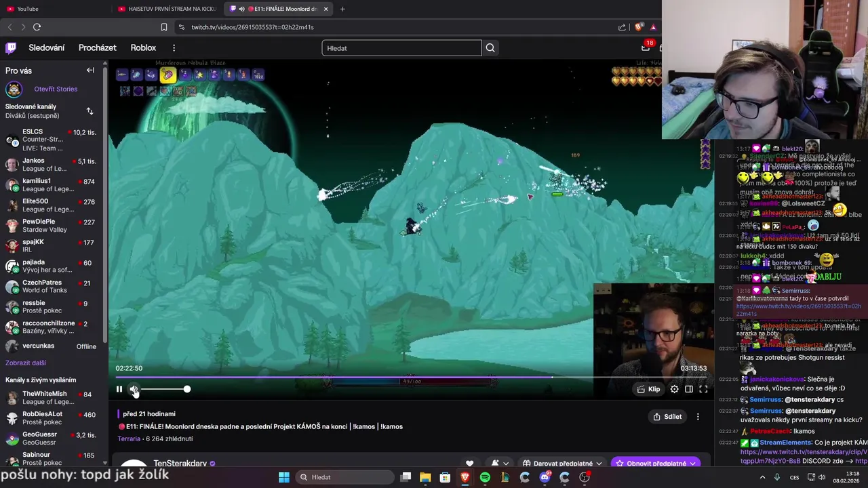Image resolution: width=868 pixels, height=488 pixels.
Task: Open the Roblox tab
Action: [143, 48]
